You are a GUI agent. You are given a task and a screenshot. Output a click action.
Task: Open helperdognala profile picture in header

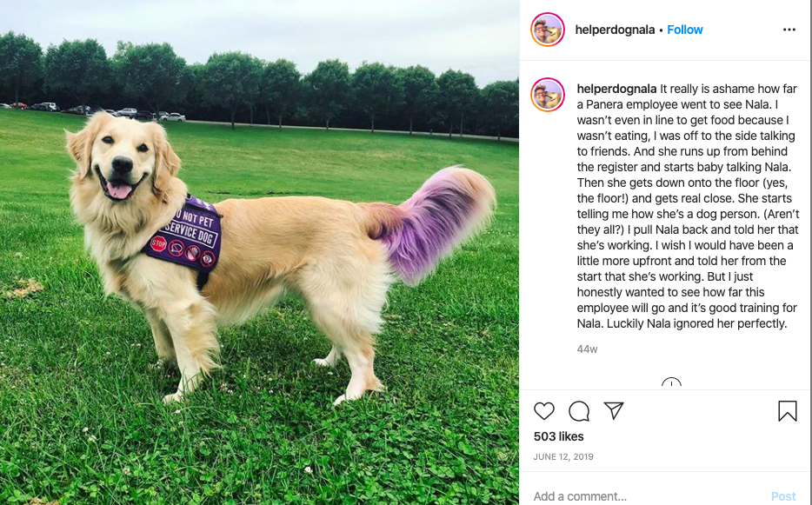pos(548,30)
